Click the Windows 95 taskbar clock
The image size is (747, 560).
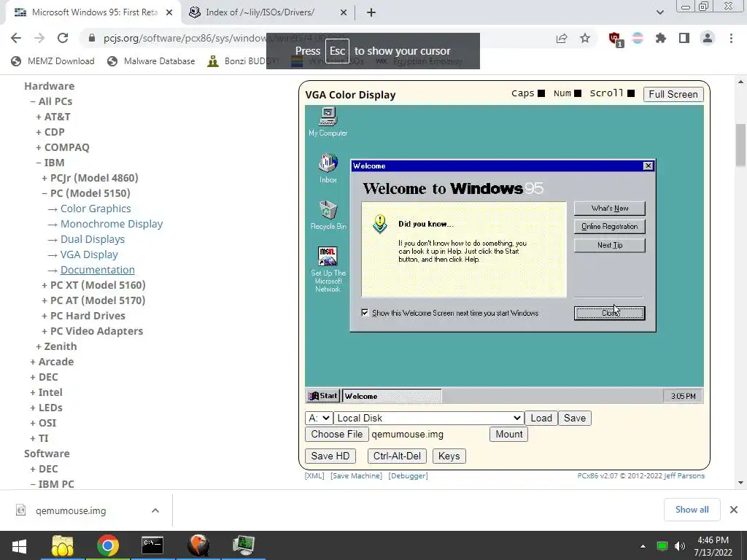[683, 396]
